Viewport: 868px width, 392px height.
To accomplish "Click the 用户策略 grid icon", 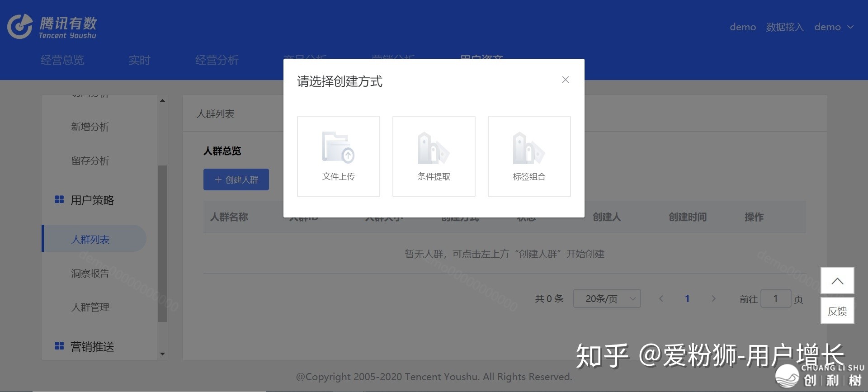I will (59, 199).
